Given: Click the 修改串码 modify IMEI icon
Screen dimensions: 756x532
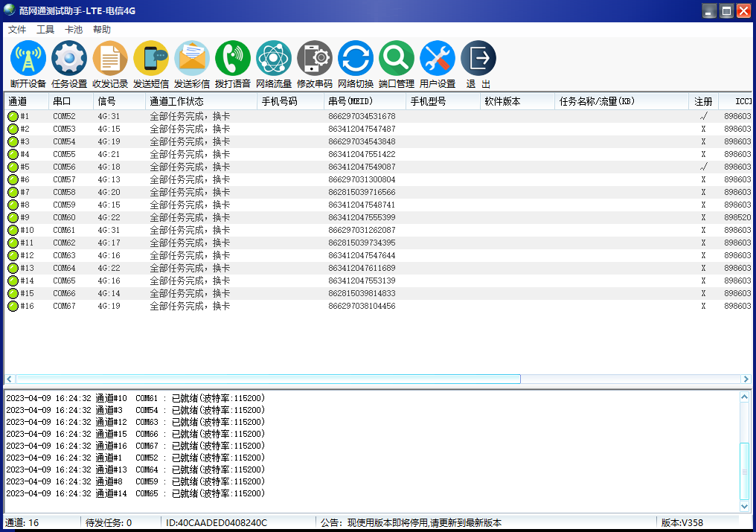Looking at the screenshot, I should tap(315, 58).
